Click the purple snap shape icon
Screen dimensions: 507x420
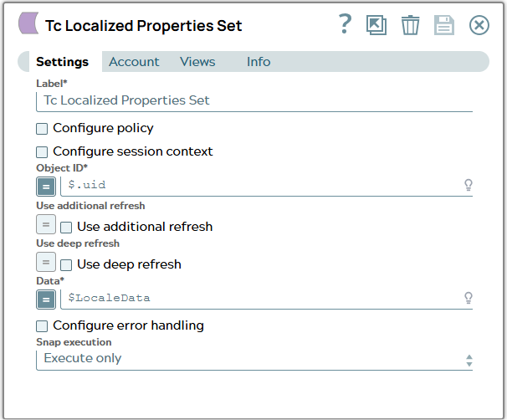coord(28,23)
